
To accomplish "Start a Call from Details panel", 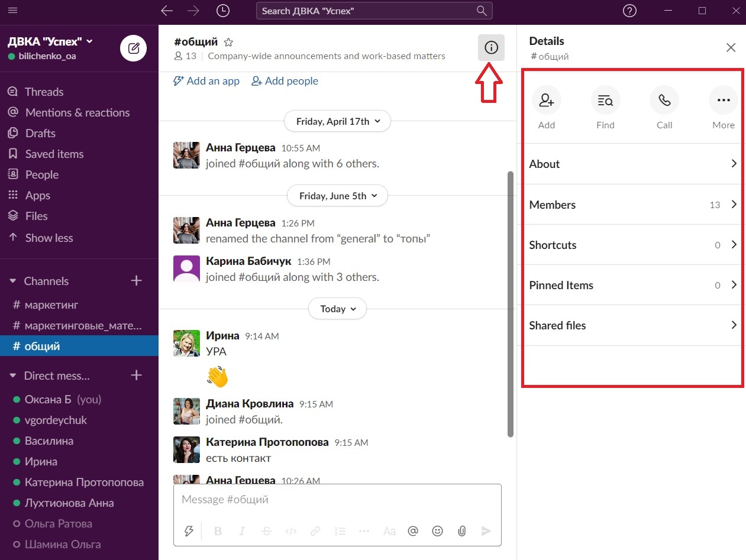I will (664, 101).
